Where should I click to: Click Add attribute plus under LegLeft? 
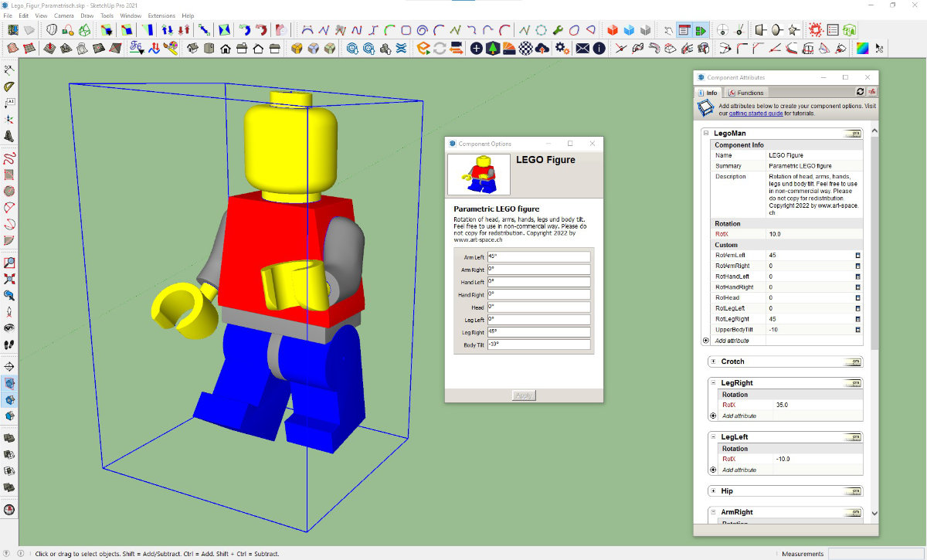tap(713, 470)
